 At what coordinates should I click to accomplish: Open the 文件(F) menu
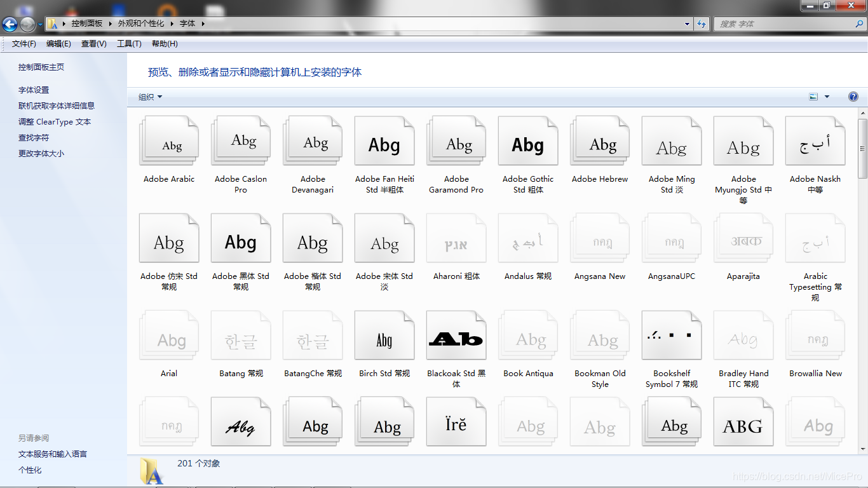pos(24,44)
